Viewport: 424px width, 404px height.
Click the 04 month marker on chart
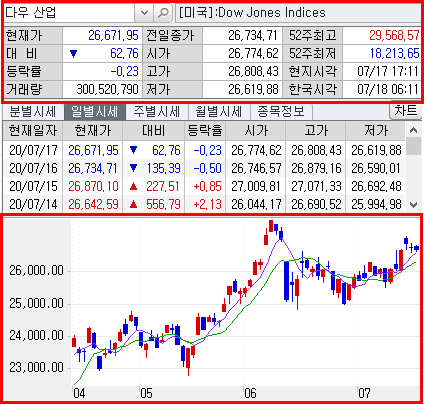click(x=79, y=394)
